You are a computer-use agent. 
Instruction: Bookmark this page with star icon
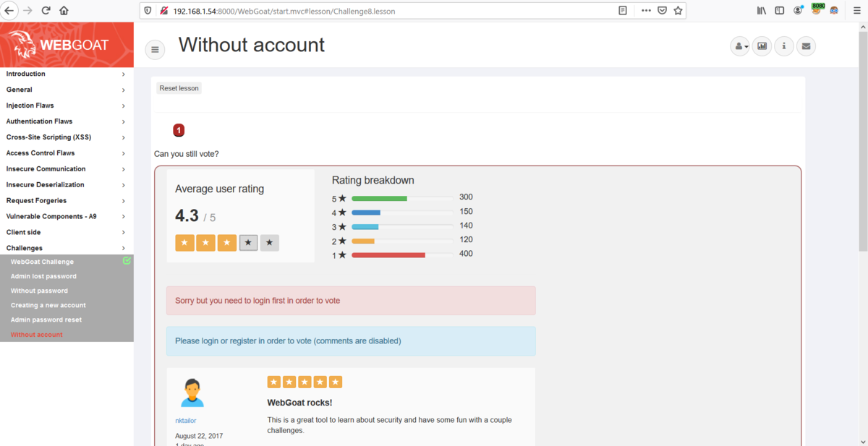[678, 11]
